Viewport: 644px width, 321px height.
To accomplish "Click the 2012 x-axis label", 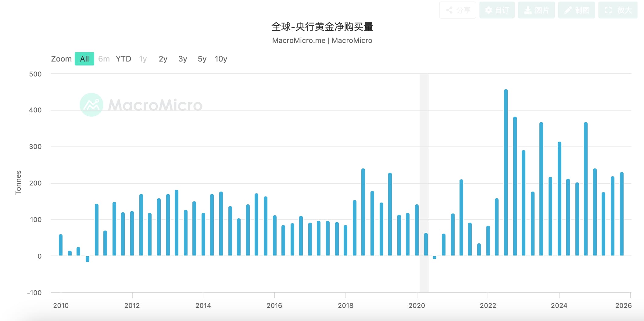I will point(132,305).
